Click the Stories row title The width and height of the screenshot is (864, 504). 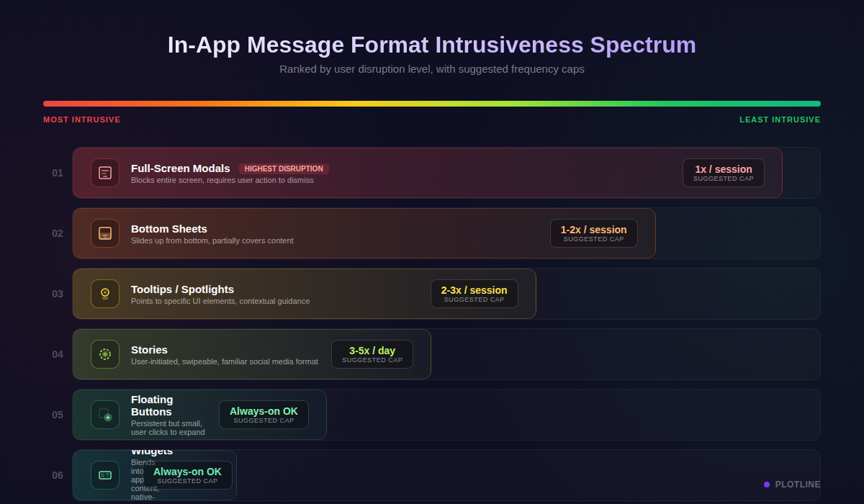click(x=149, y=350)
